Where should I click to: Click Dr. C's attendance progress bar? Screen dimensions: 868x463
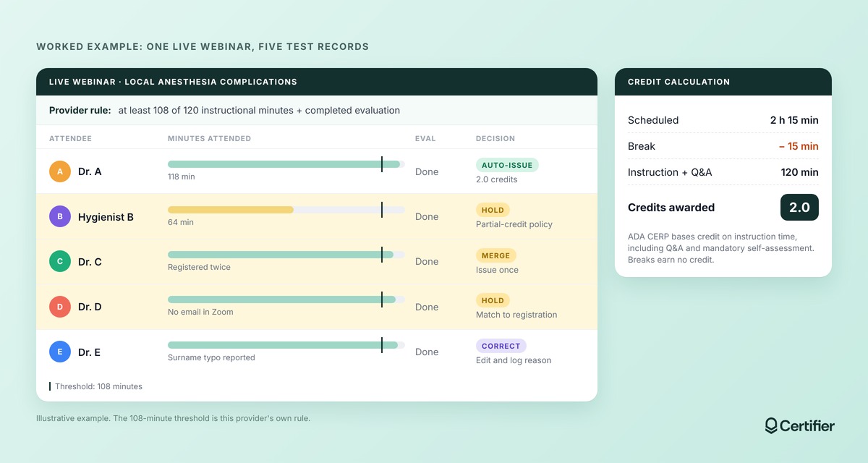(286, 255)
